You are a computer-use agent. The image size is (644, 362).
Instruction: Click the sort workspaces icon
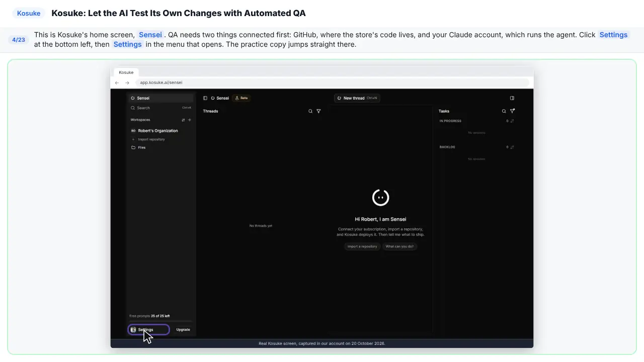coord(183,120)
